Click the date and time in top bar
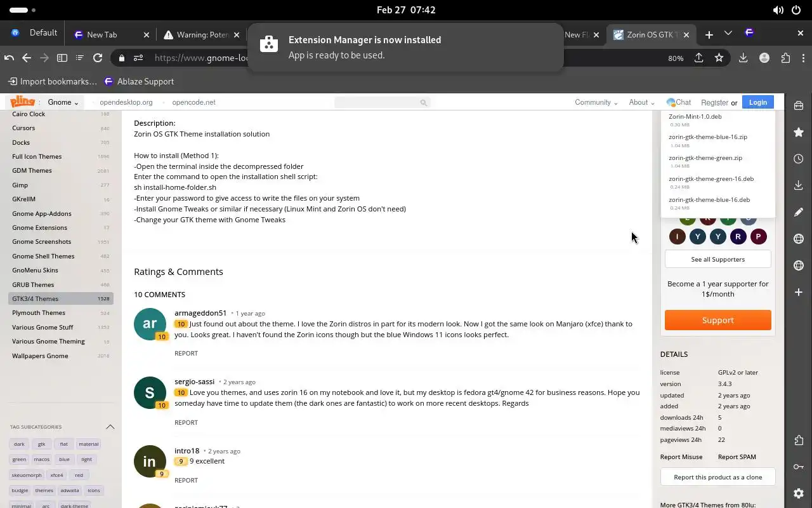Screen dimensions: 812x508 (406, 10)
